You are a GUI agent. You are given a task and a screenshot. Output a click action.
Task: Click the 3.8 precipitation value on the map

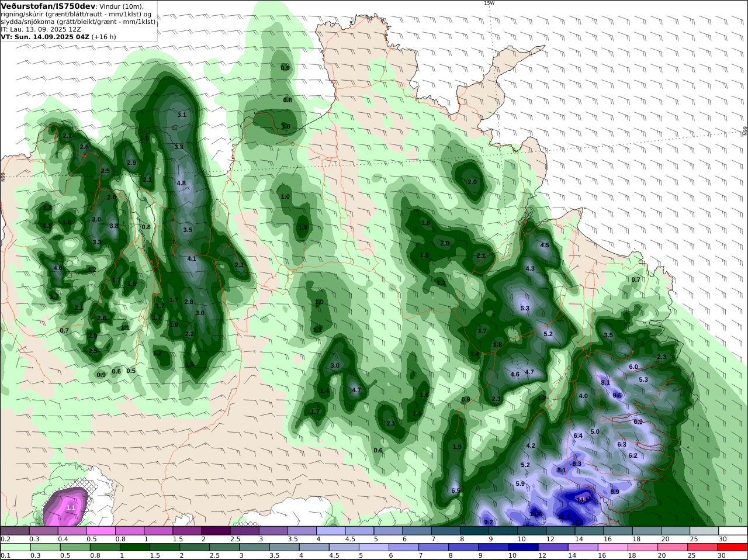pos(114,226)
